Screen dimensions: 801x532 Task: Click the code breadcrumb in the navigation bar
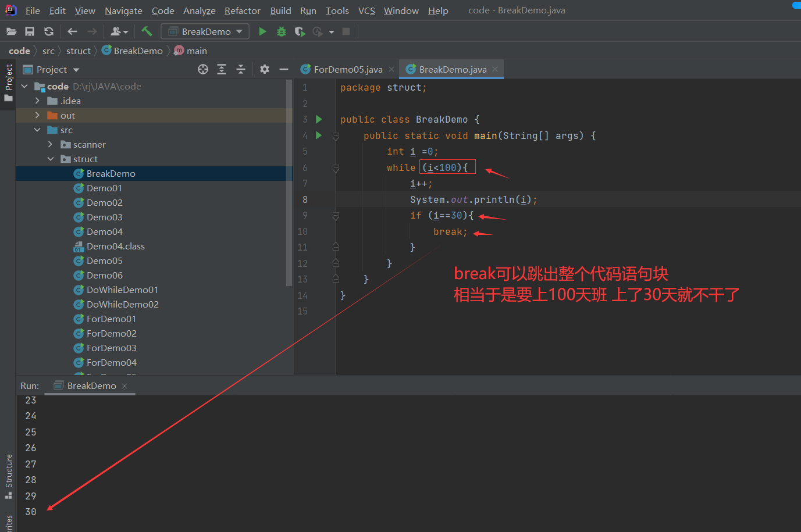(19, 51)
